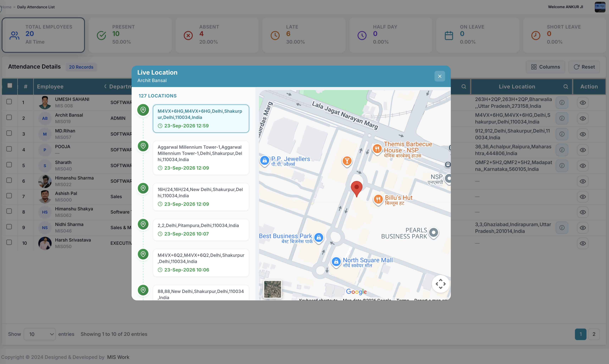The image size is (609, 364).
Task: Click the pin icon for the Aggarwal Millennium Tower entry
Action: click(x=143, y=146)
